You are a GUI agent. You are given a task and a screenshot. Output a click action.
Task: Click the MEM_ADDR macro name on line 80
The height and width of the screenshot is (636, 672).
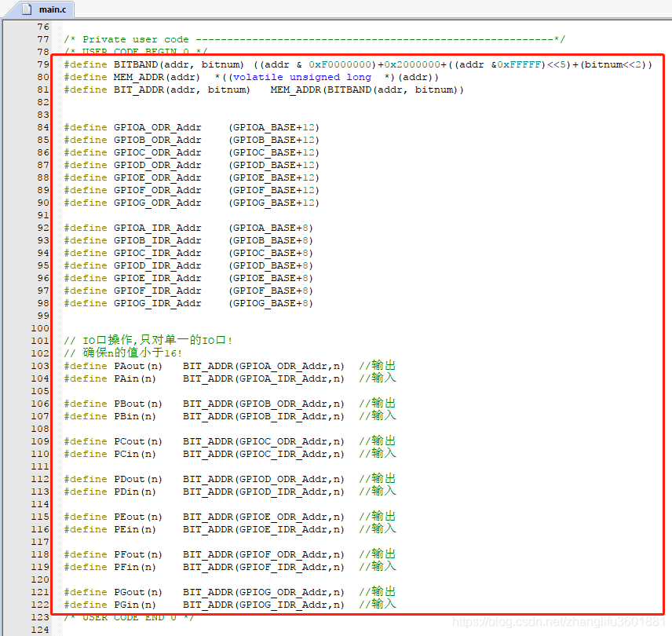[x=139, y=77]
